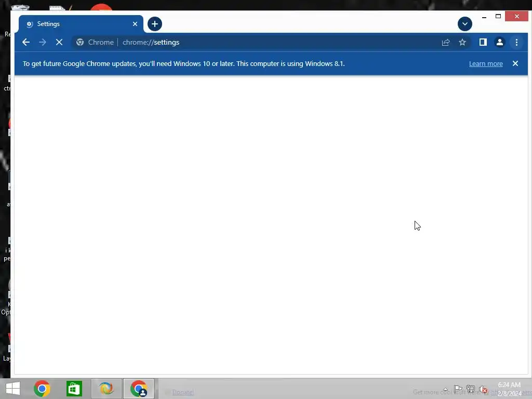The image size is (532, 399).
Task: Maximize the Chrome window
Action: (x=498, y=16)
